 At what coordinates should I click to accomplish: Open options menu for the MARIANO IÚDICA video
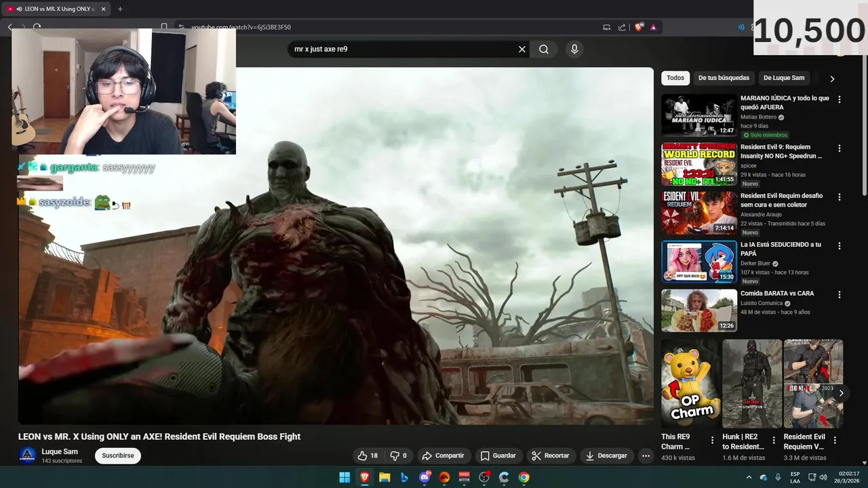840,100
